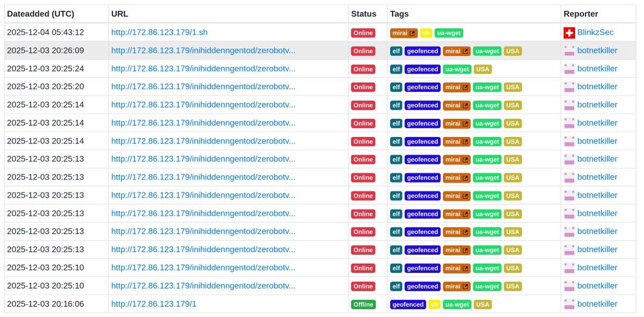Select the elf tag in 20:25:24 row
Image resolution: width=644 pixels, height=317 pixels.
coord(396,69)
